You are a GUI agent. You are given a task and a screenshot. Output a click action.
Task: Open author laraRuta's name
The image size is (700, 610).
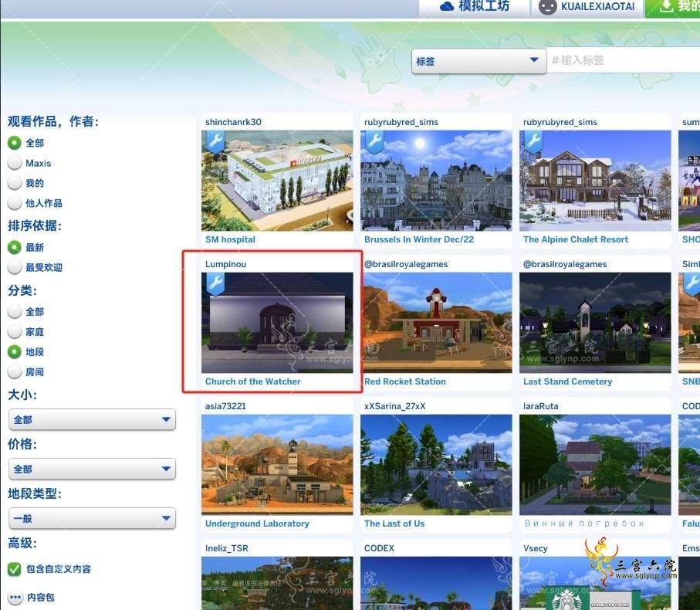tap(540, 406)
